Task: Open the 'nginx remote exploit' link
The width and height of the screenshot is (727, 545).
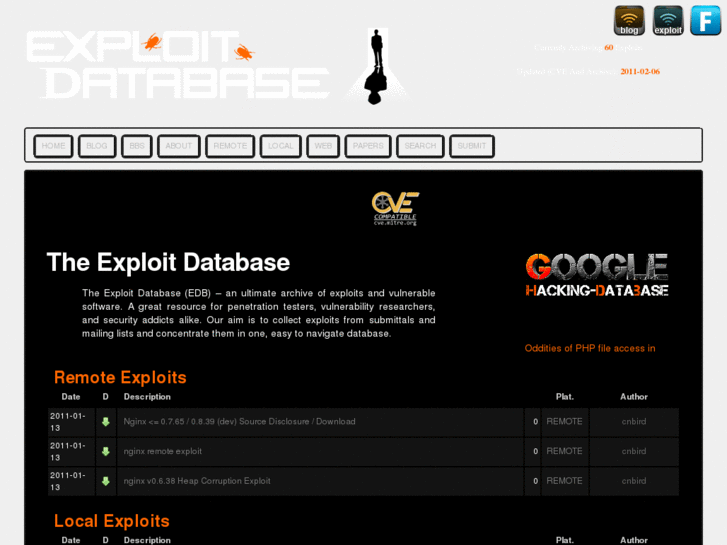Action: 162,451
